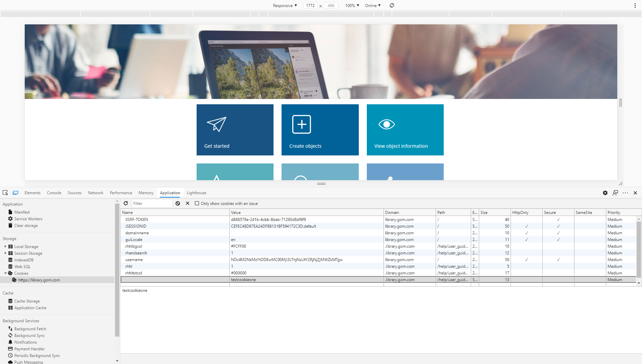Open the Responsive device dropdown
This screenshot has width=642, height=364.
tap(285, 5)
